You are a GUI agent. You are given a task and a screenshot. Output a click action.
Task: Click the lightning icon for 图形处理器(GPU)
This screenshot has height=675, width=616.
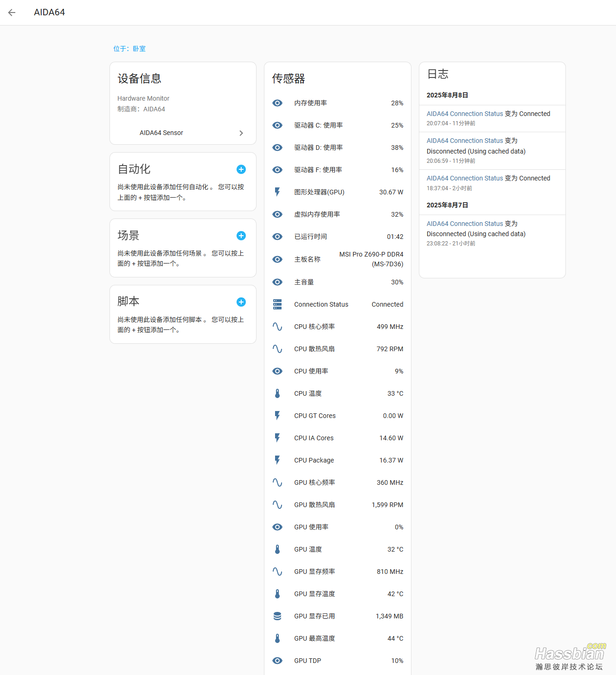pos(277,192)
